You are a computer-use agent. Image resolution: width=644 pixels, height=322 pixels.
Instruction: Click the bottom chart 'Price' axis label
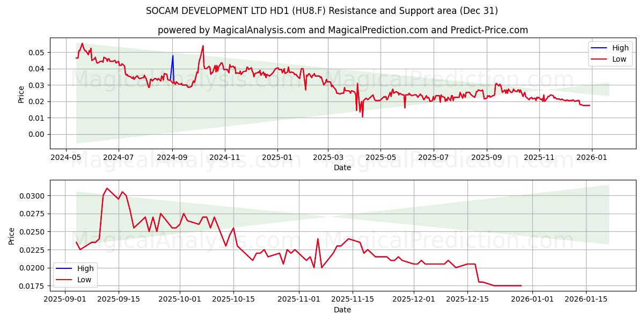(x=12, y=236)
